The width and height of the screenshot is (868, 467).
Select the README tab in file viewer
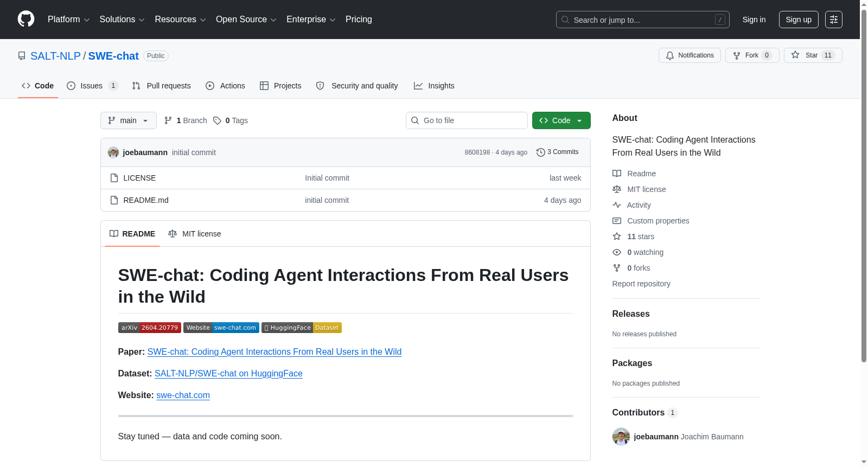coord(132,234)
